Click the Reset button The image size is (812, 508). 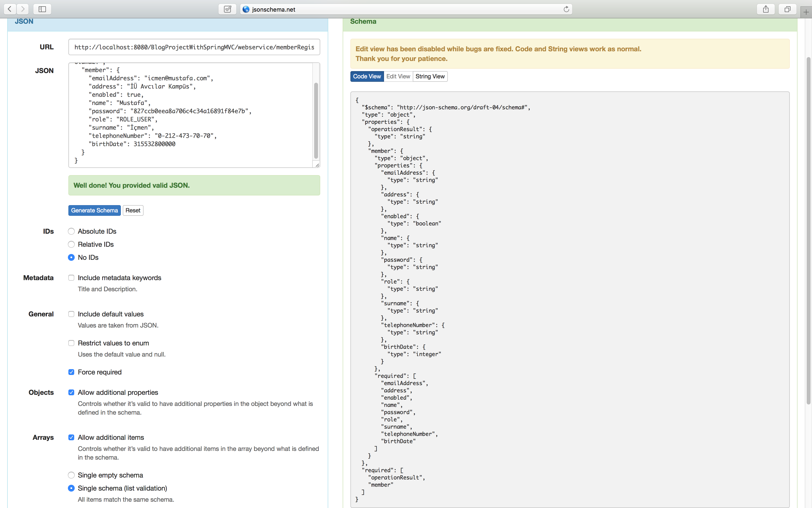point(133,210)
